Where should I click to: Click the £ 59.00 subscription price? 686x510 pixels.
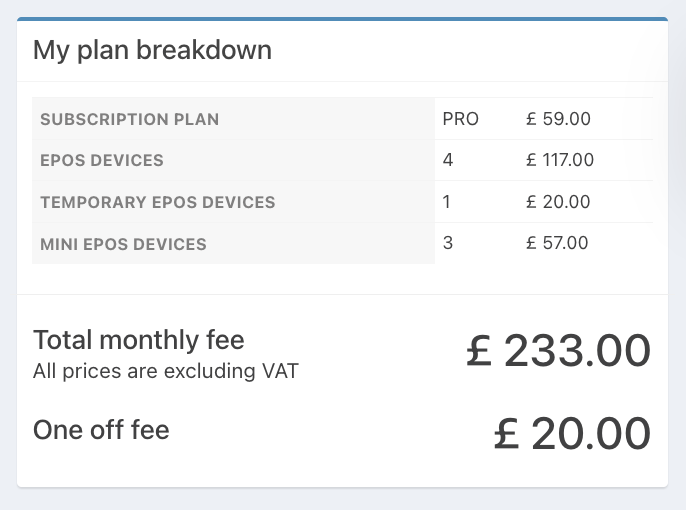point(558,119)
